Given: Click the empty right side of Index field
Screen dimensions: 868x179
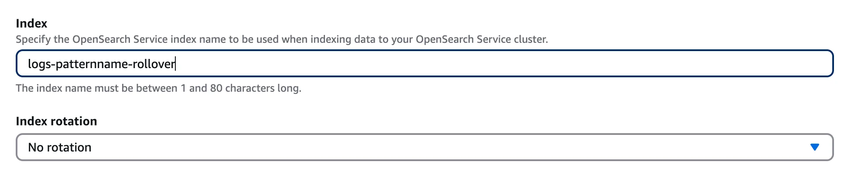Looking at the screenshot, I should (611, 64).
